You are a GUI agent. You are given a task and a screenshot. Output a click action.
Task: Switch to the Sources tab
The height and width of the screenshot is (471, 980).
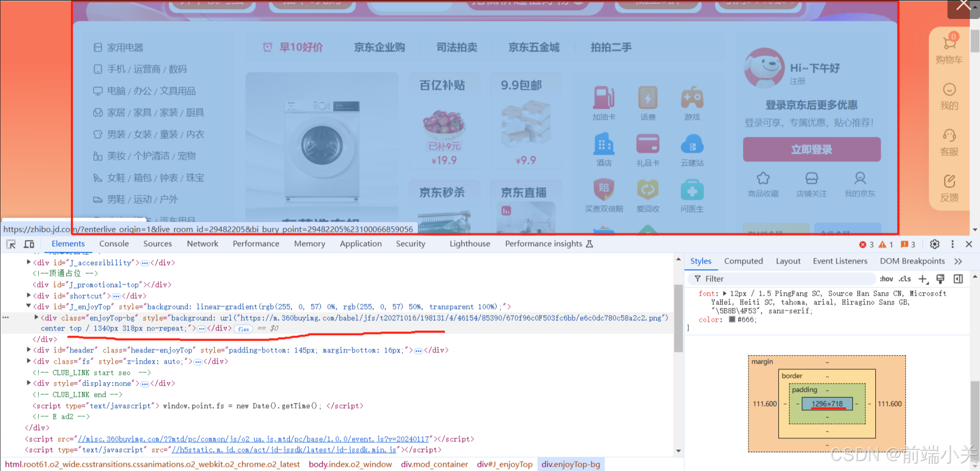click(x=158, y=244)
